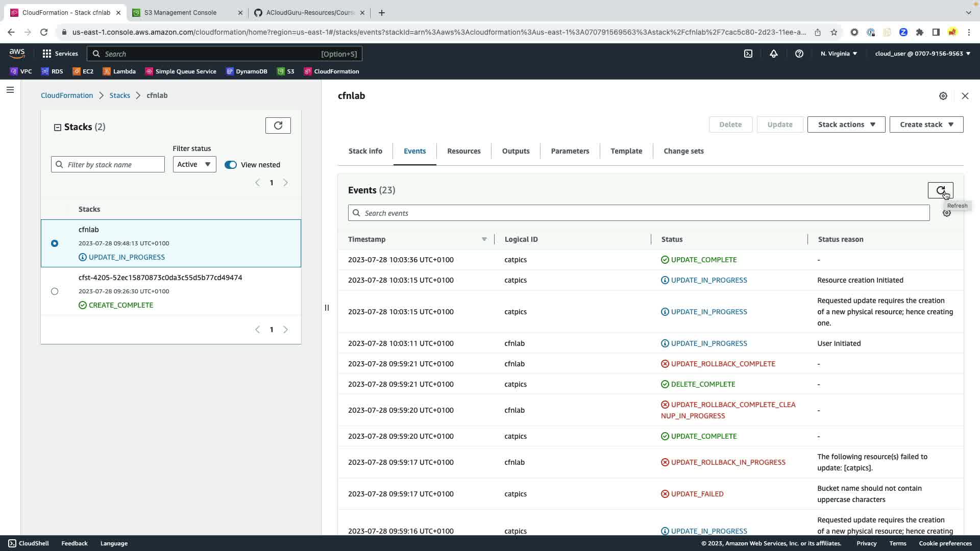Refresh the Events list
The image size is (980, 551).
(940, 190)
